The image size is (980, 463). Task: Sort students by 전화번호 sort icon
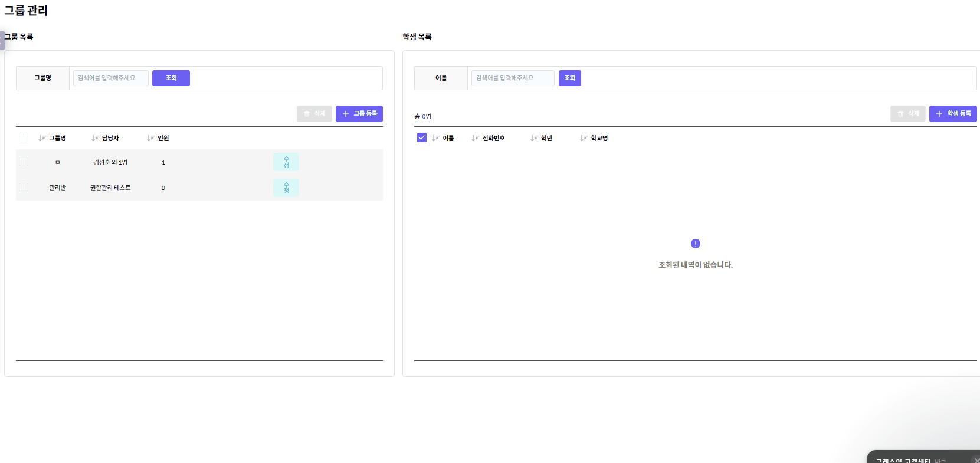point(475,138)
